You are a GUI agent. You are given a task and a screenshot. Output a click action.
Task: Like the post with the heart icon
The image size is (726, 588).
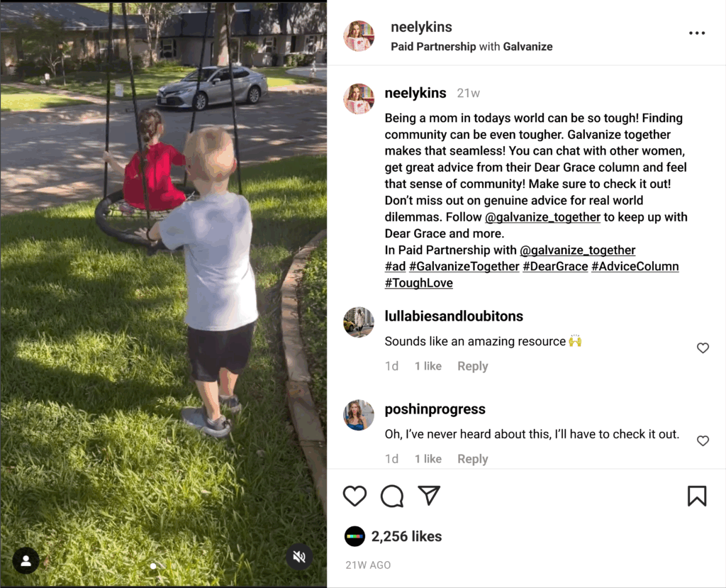[354, 496]
